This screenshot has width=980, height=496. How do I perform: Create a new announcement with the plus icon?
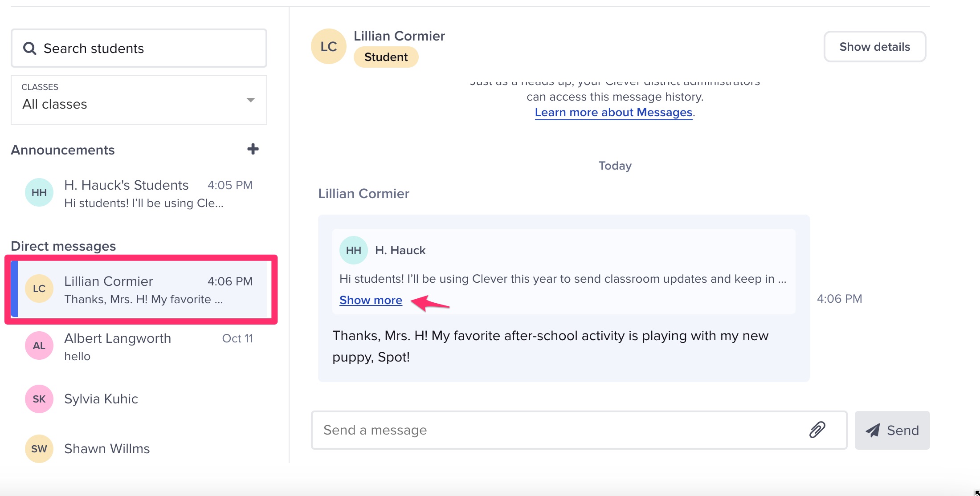253,149
